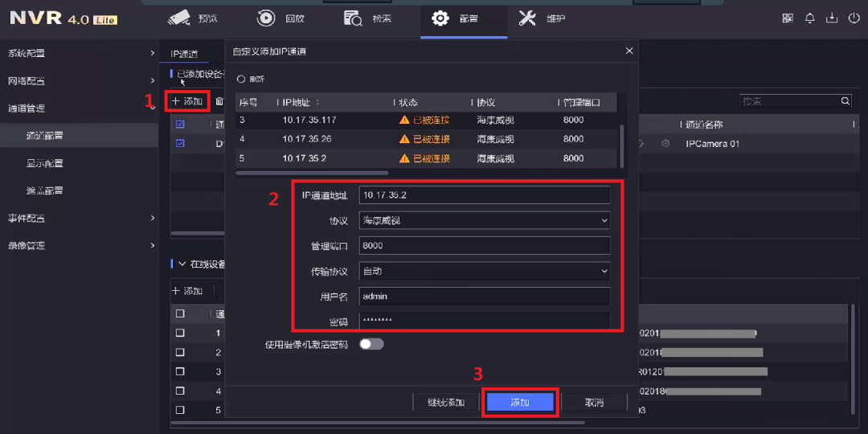Open the 维护 maintenance wrench icon
Image resolution: width=868 pixels, height=434 pixels.
tap(527, 18)
